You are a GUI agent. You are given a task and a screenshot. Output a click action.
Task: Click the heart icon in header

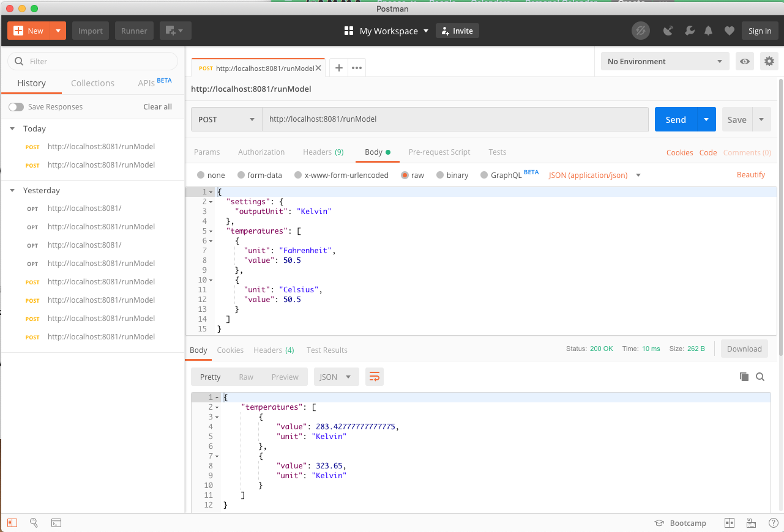click(x=729, y=31)
